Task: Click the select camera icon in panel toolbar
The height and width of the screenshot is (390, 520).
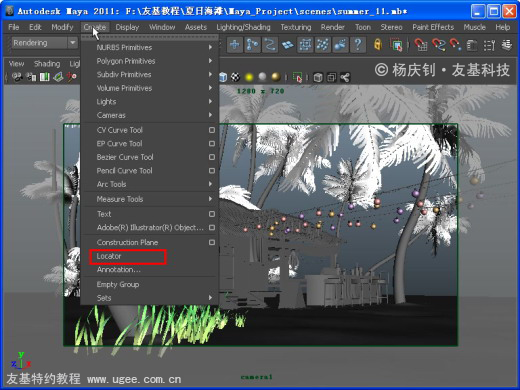Action: pyautogui.click(x=17, y=77)
